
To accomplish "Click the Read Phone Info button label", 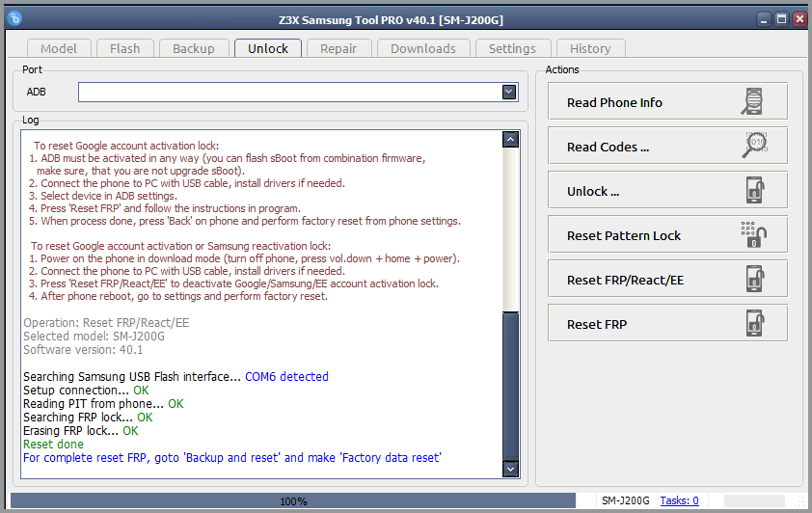I will pyautogui.click(x=614, y=102).
